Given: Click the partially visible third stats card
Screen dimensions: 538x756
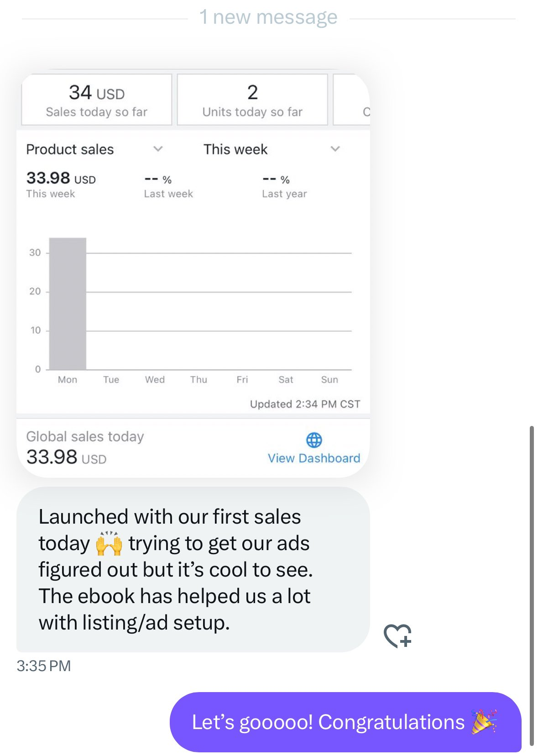Looking at the screenshot, I should [352, 100].
